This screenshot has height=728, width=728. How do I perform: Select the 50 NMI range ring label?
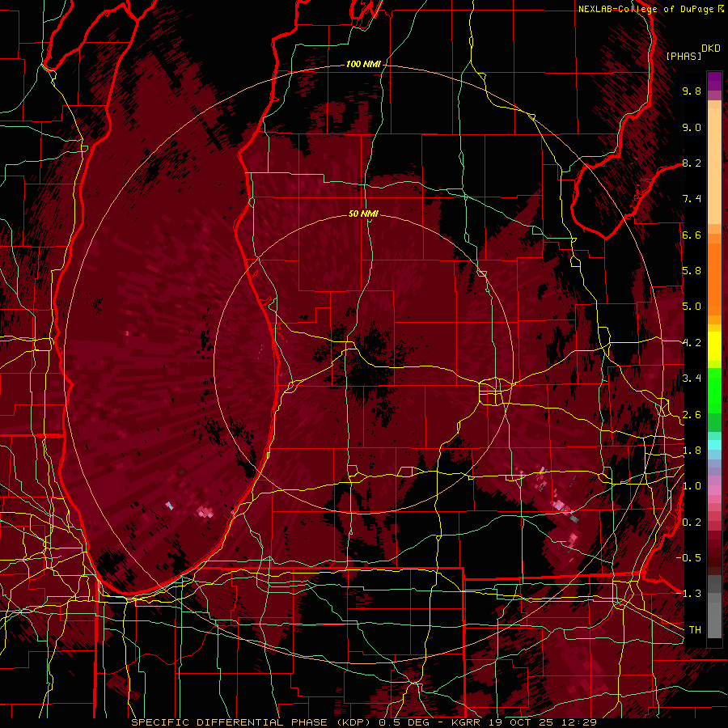pos(363,214)
